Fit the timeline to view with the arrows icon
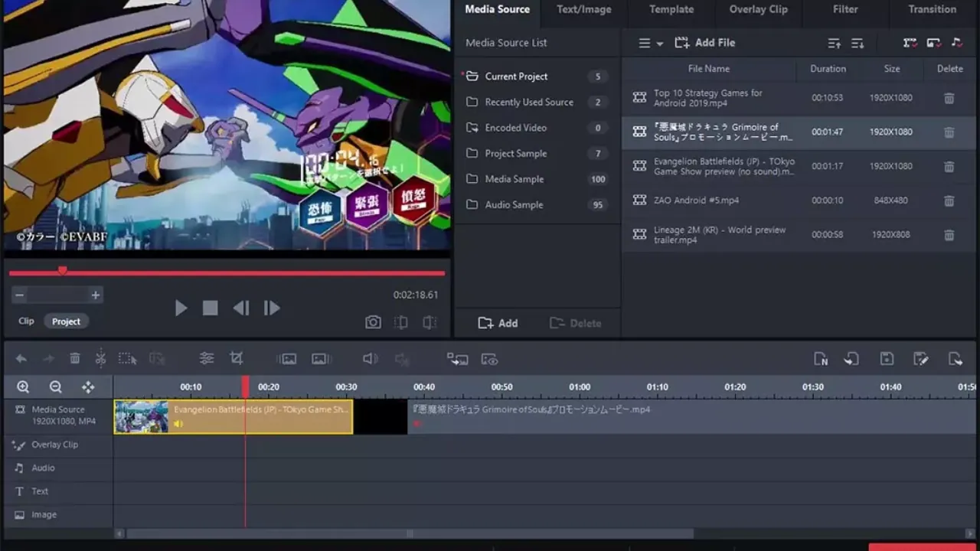 (x=88, y=387)
